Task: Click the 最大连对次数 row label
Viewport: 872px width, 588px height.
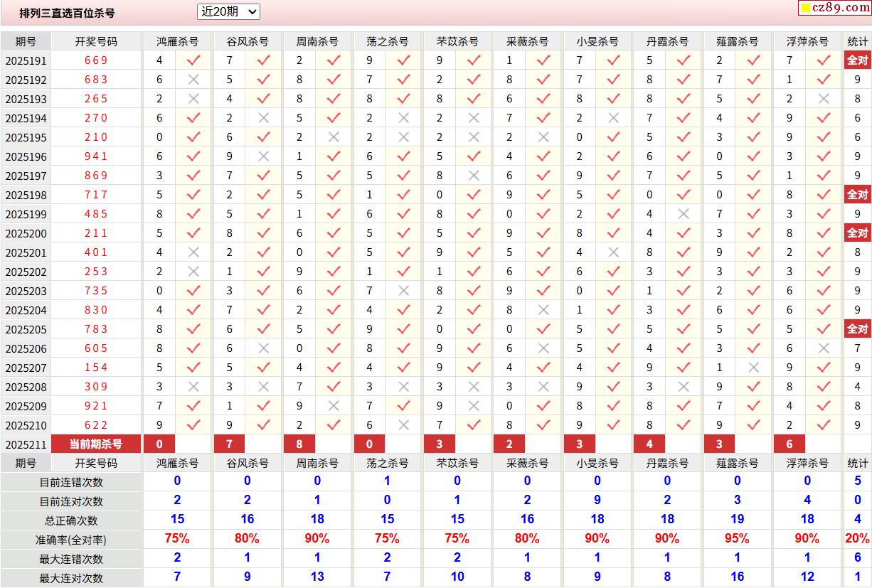Action: (x=71, y=578)
